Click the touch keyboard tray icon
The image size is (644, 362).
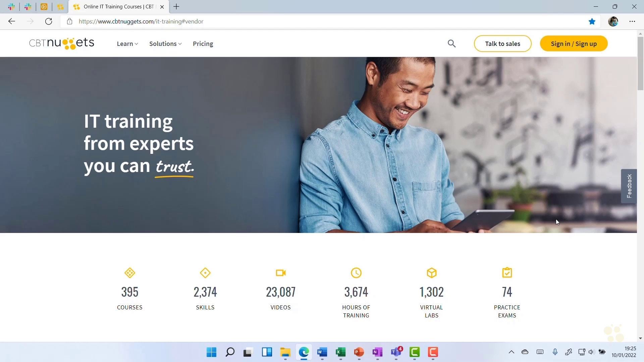pyautogui.click(x=540, y=352)
